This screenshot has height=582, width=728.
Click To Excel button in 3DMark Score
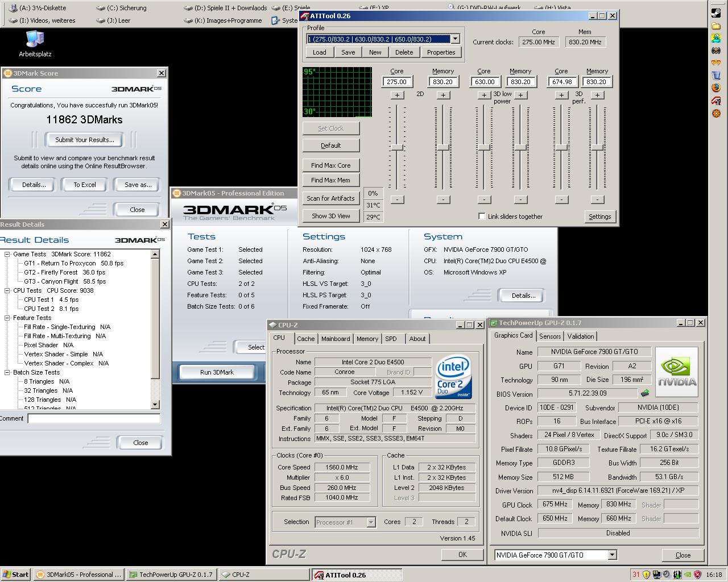tap(85, 185)
